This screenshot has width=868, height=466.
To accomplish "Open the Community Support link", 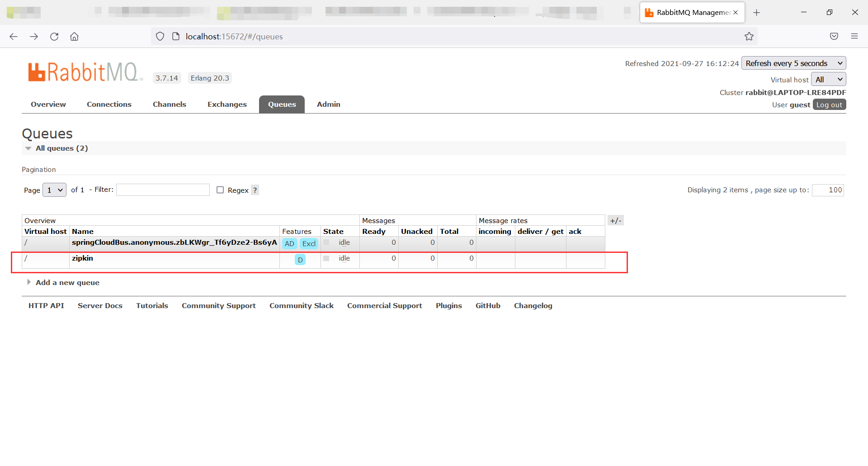I will pos(219,306).
